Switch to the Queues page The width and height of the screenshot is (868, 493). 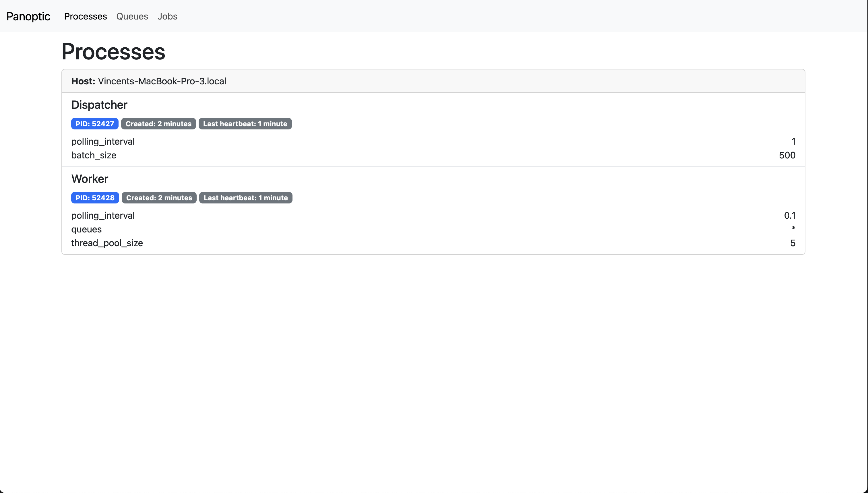pyautogui.click(x=132, y=16)
